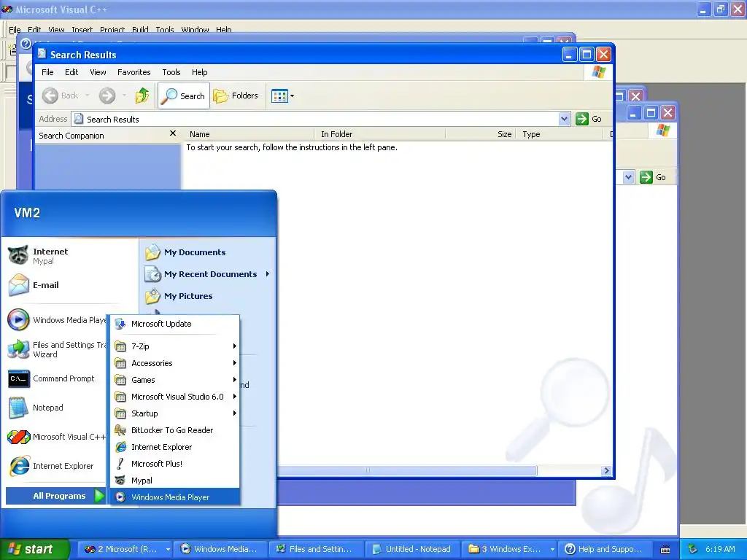Select Windows Media Player in All Programs
Screen dimensions: 747x560
click(x=175, y=497)
